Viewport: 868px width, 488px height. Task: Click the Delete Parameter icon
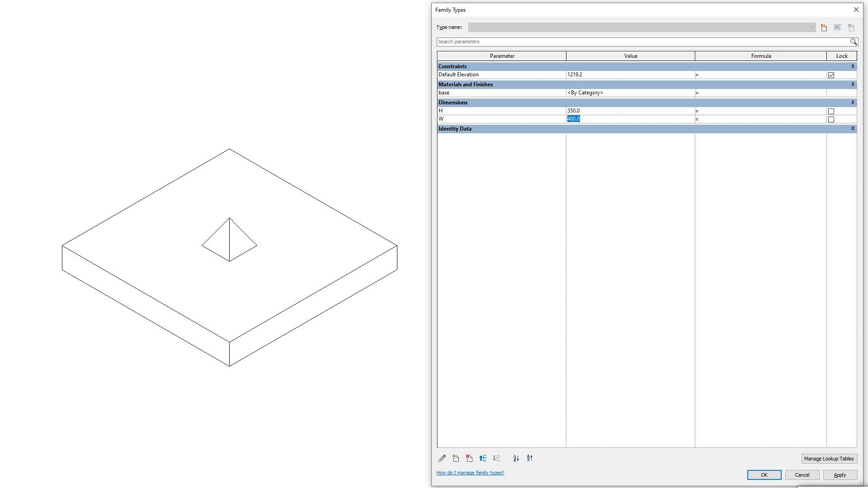[469, 458]
